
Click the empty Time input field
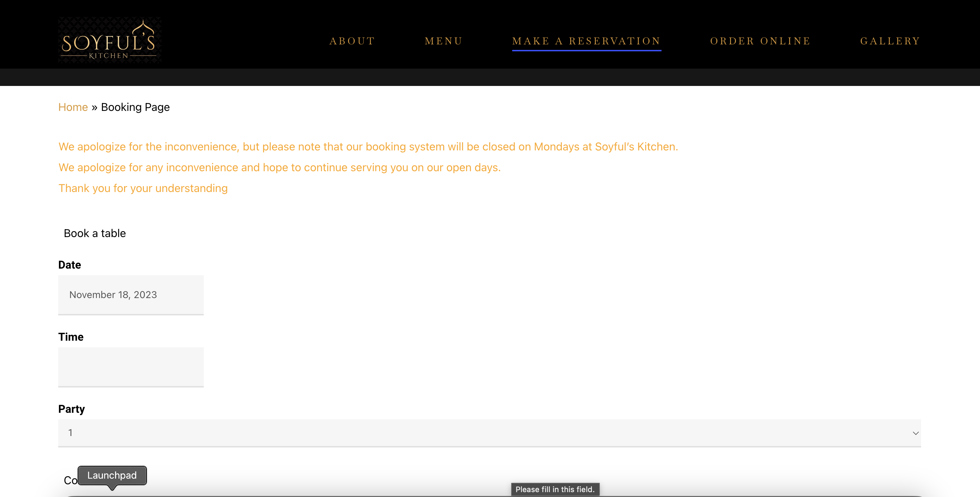click(131, 367)
